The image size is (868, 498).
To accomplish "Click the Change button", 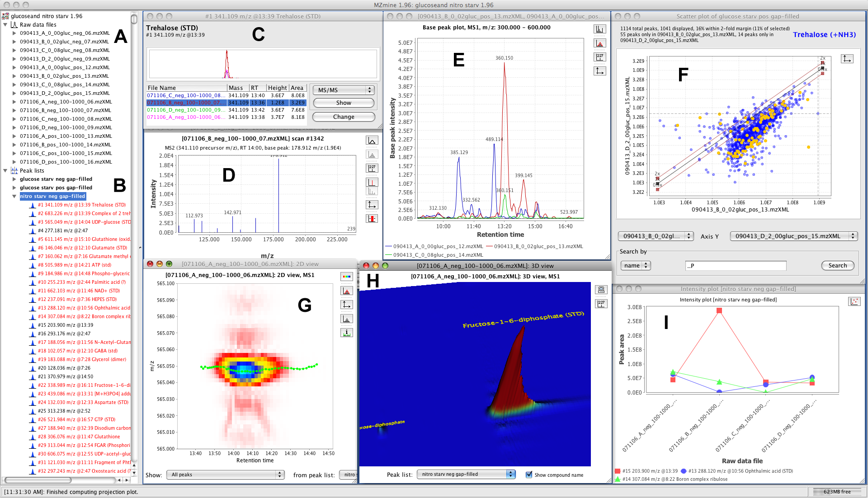I will (344, 117).
